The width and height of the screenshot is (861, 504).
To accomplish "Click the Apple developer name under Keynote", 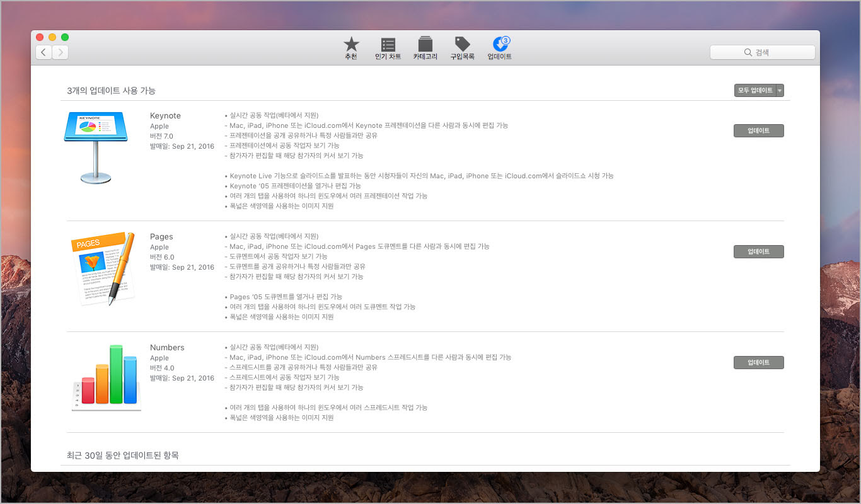I will [x=159, y=127].
